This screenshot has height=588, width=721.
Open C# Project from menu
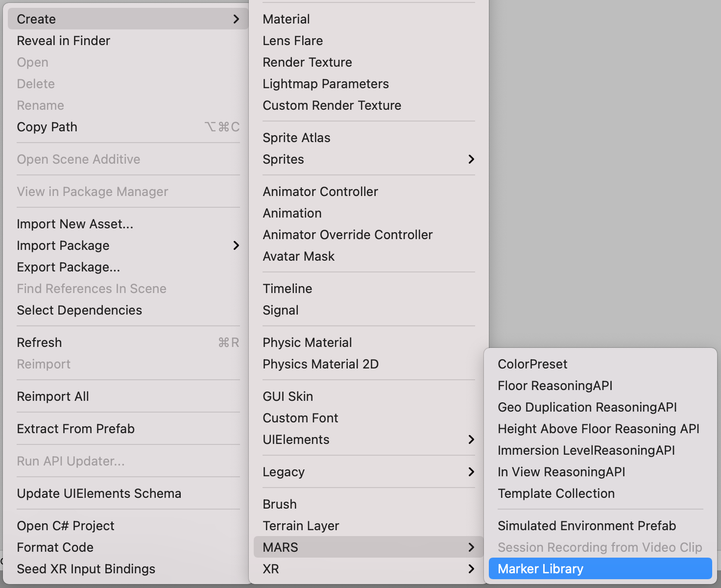click(66, 526)
